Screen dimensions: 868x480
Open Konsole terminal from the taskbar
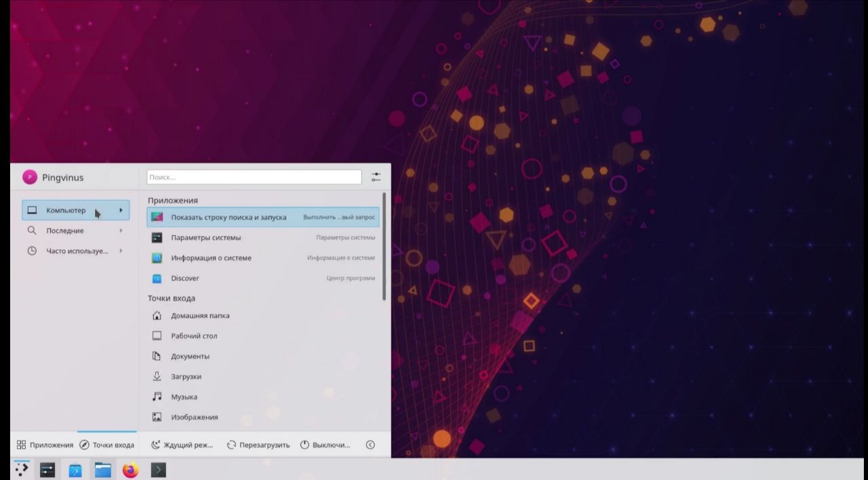tap(158, 469)
